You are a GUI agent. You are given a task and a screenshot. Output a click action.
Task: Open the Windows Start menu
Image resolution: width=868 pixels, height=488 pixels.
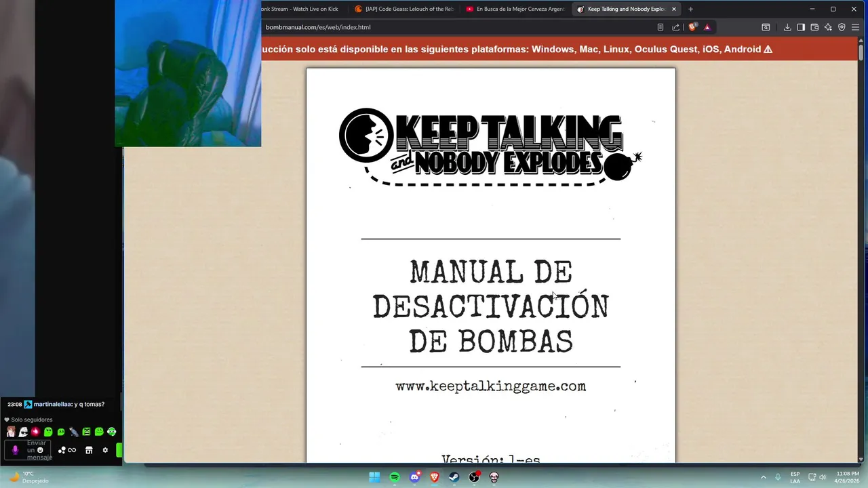point(374,477)
